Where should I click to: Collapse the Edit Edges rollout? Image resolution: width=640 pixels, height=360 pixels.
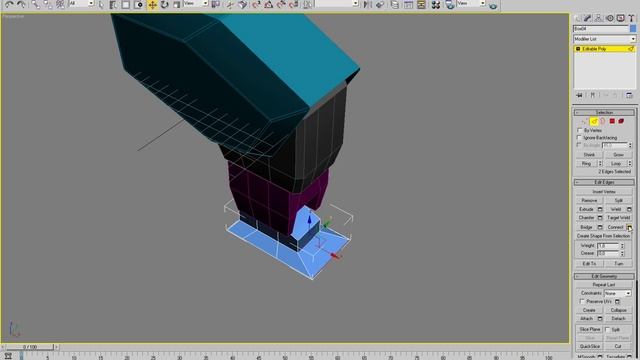604,182
